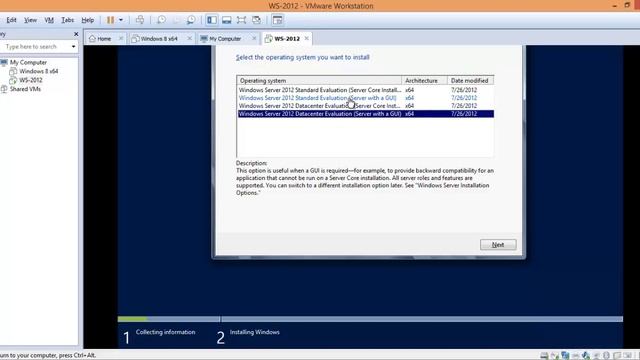Close the WS-2012 tab

pos(307,38)
